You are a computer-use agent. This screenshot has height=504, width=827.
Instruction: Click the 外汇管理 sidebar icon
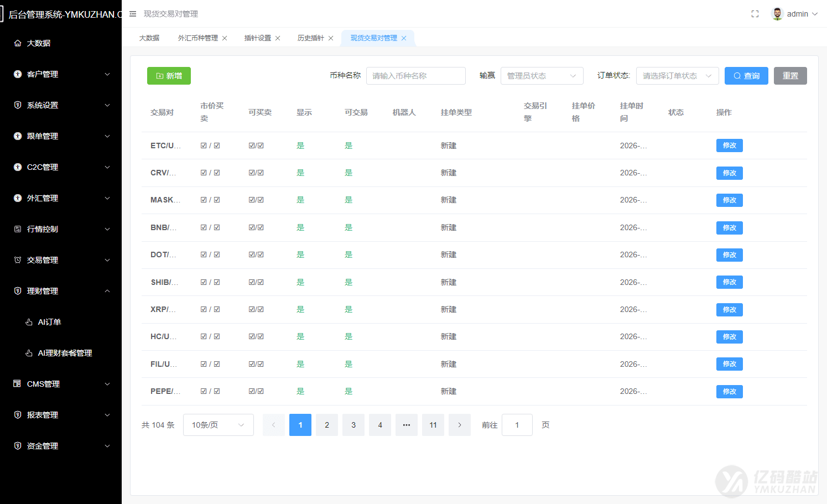[18, 198]
